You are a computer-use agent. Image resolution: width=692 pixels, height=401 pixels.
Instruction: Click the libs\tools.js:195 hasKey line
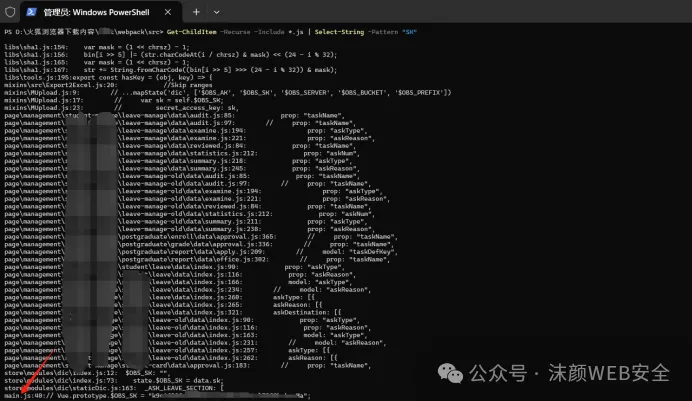pyautogui.click(x=109, y=77)
